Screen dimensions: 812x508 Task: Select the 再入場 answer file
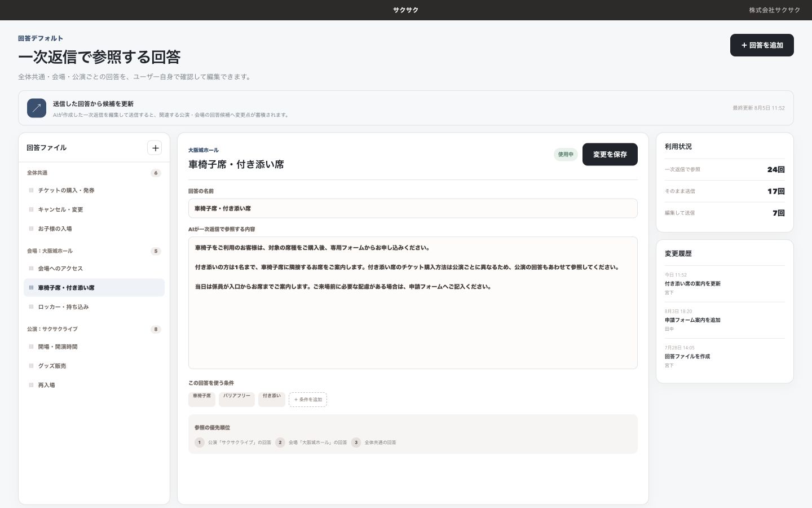click(94, 385)
